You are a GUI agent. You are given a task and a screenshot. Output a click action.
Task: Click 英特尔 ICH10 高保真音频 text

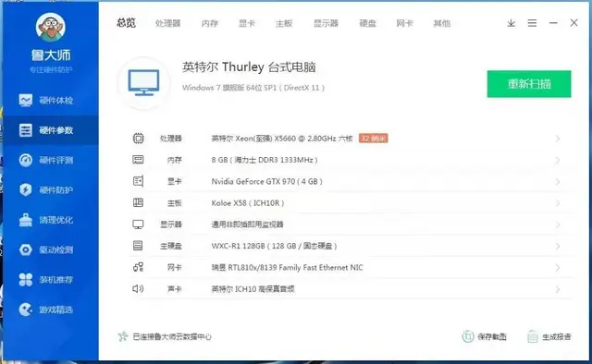(x=253, y=289)
